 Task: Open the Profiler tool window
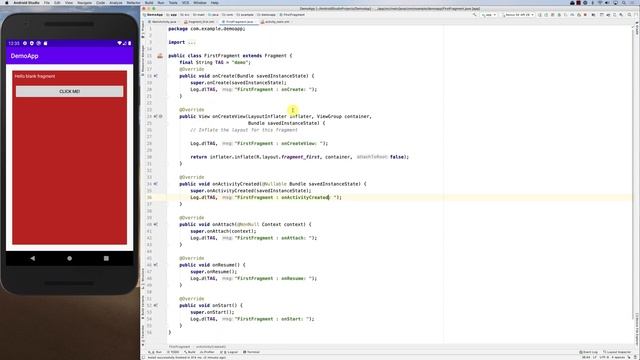[x=207, y=352]
